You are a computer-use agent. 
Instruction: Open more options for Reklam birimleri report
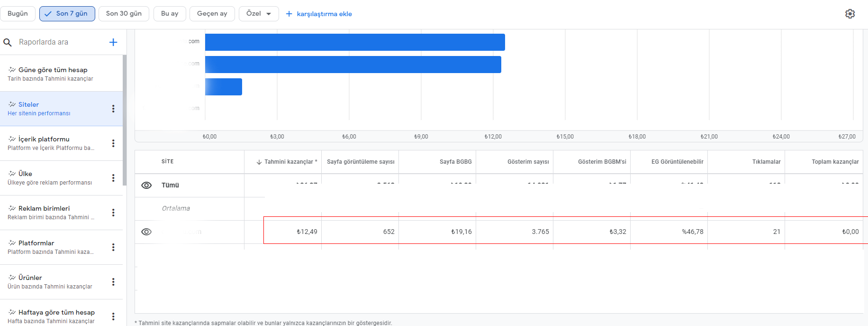pos(113,213)
